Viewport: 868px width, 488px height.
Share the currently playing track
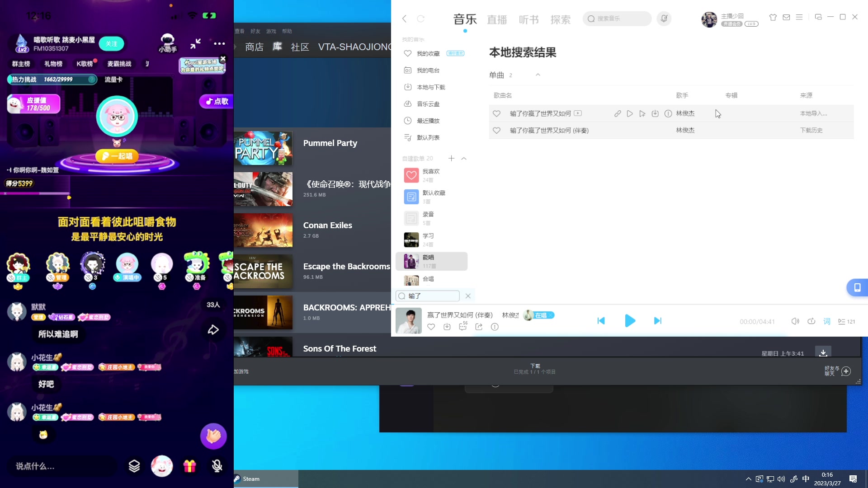478,327
